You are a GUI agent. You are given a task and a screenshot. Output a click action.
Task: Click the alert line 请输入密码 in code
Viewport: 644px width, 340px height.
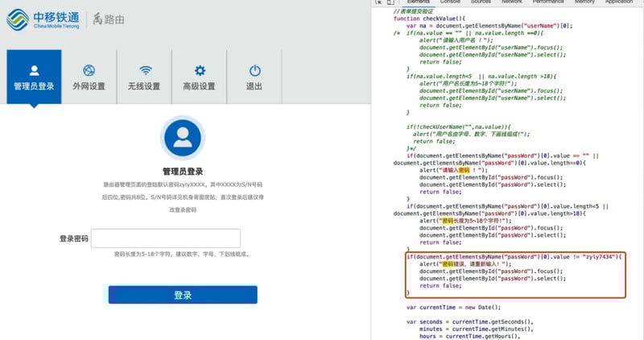(453, 170)
